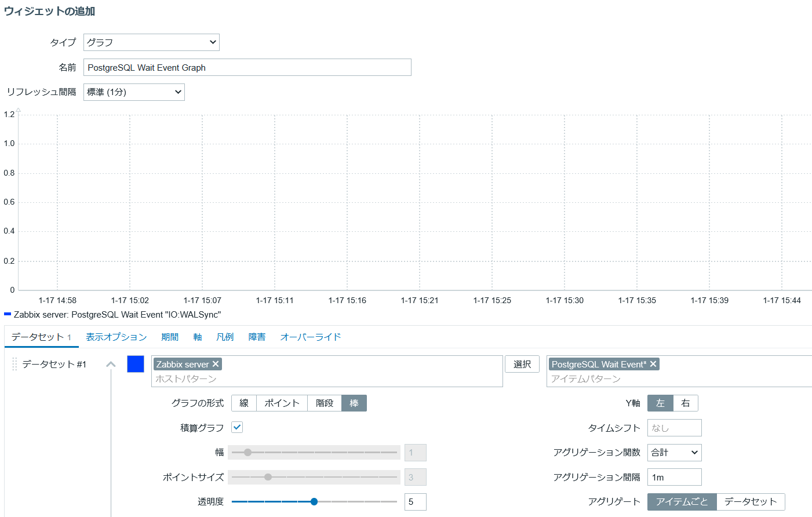Click the 透明度 slider handle

[314, 502]
